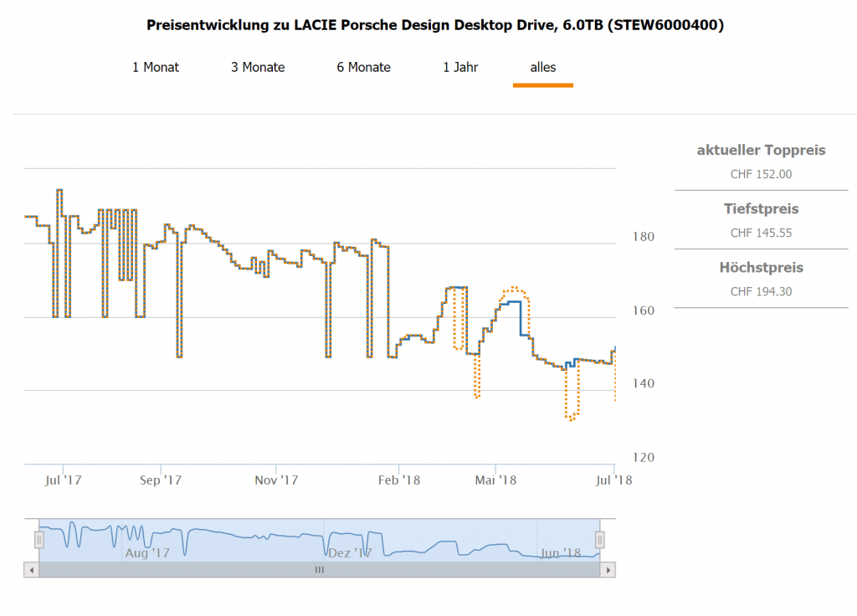Click the 'aktueller Toppreis' heading
This screenshot has height=616, width=857.
[761, 151]
